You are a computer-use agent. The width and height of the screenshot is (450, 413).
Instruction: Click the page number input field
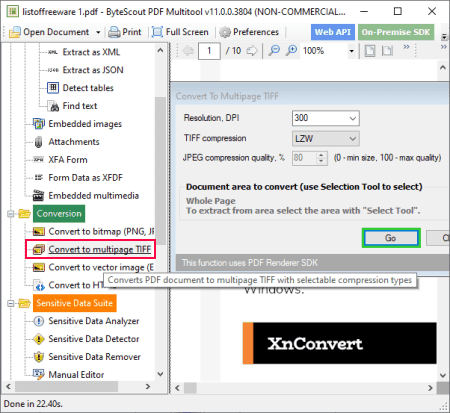[209, 51]
